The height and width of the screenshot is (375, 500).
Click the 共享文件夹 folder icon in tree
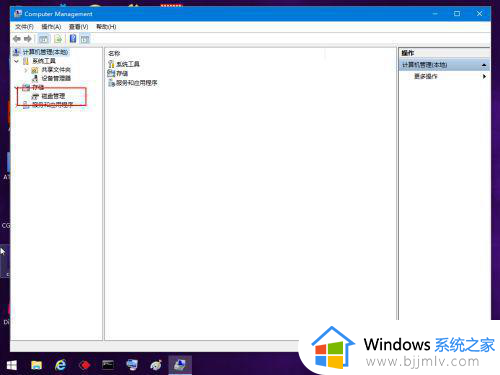coord(35,70)
